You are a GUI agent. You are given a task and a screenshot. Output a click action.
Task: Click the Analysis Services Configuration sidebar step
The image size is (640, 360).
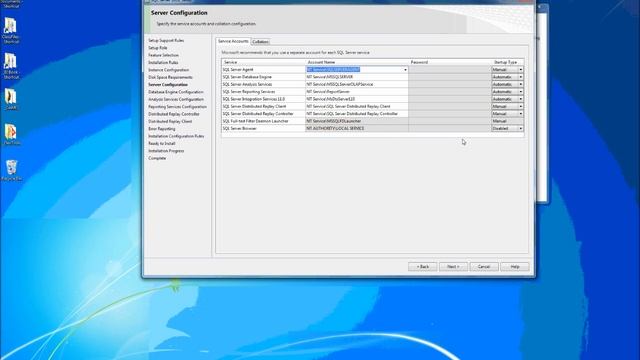pos(176,100)
